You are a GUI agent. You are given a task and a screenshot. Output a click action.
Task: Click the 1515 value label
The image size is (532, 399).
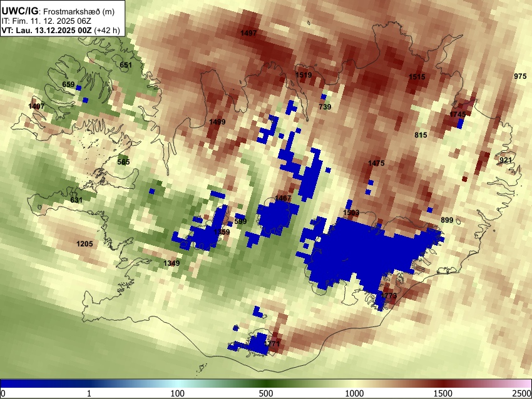tap(417, 77)
